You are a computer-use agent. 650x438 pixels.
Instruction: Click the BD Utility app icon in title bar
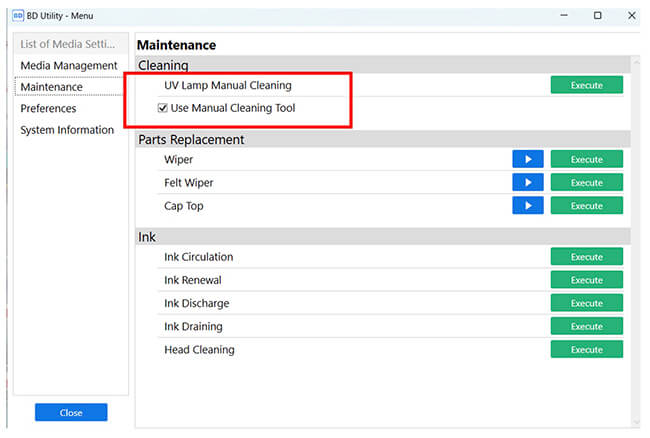click(18, 16)
